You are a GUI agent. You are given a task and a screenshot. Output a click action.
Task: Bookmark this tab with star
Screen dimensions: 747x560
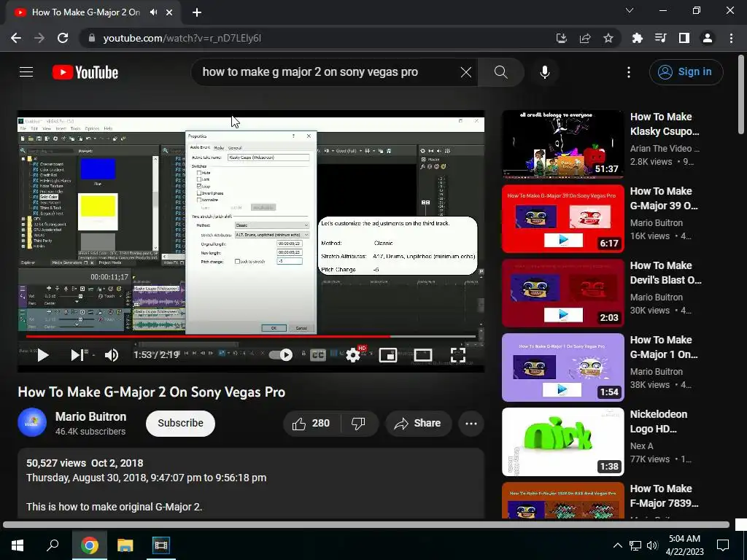(608, 38)
